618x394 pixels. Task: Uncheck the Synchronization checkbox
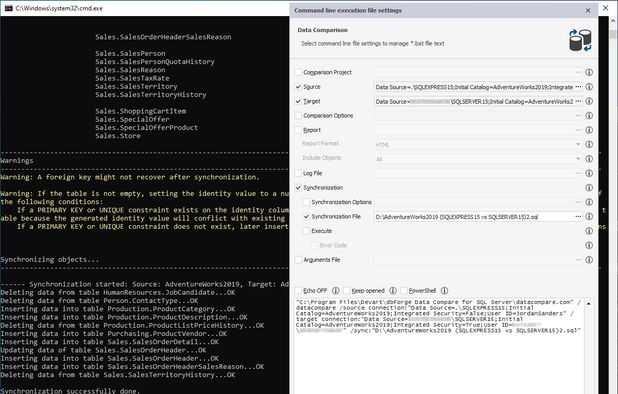pyautogui.click(x=298, y=188)
